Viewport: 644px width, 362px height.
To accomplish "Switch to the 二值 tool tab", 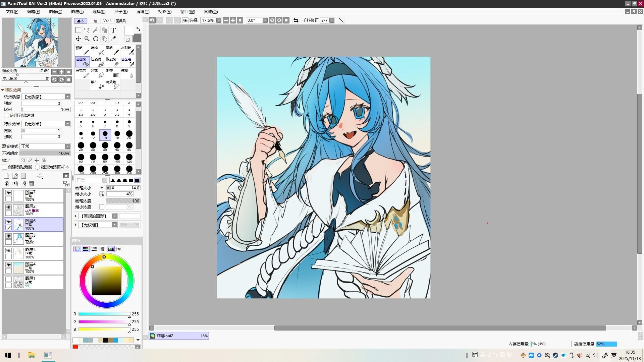I will (94, 21).
